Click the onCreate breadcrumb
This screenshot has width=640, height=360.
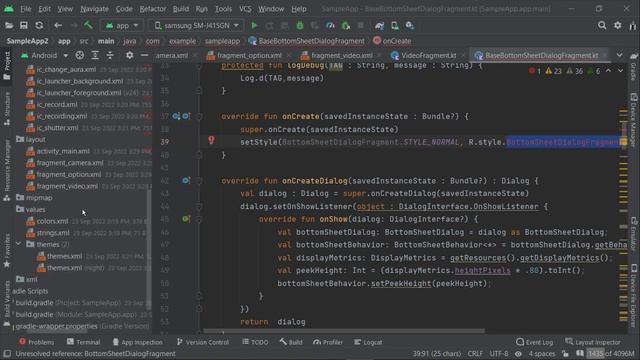tap(392, 41)
